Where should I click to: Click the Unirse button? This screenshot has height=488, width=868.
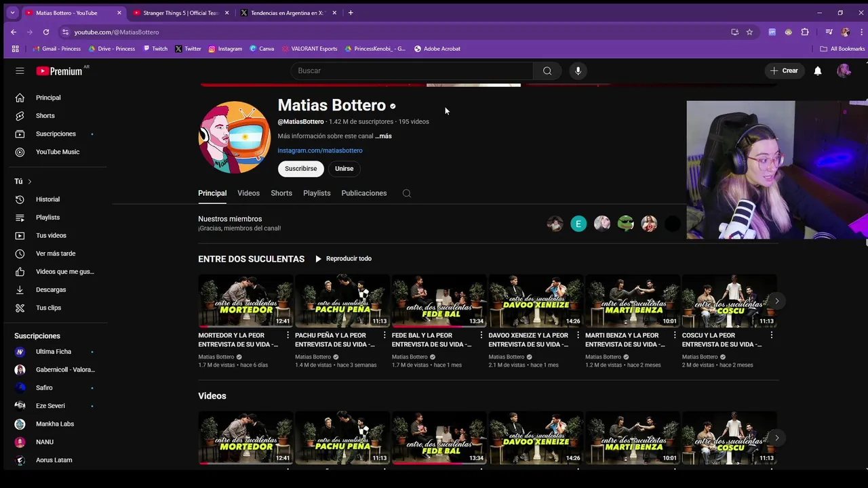344,169
